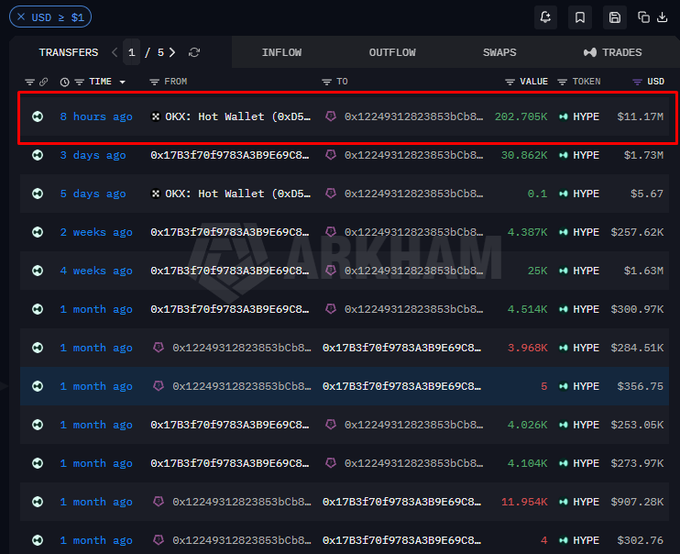Remove the USD ≥ $1 filter chip
Viewport: 680px width, 554px height.
pyautogui.click(x=21, y=17)
